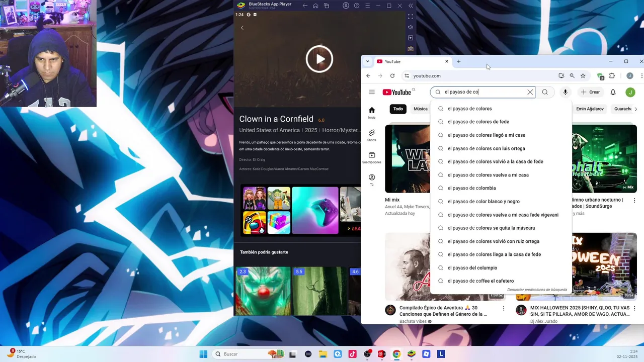Choose 'el payaso de colores se quita la máscara'
The width and height of the screenshot is (644, 362).
(x=501, y=228)
